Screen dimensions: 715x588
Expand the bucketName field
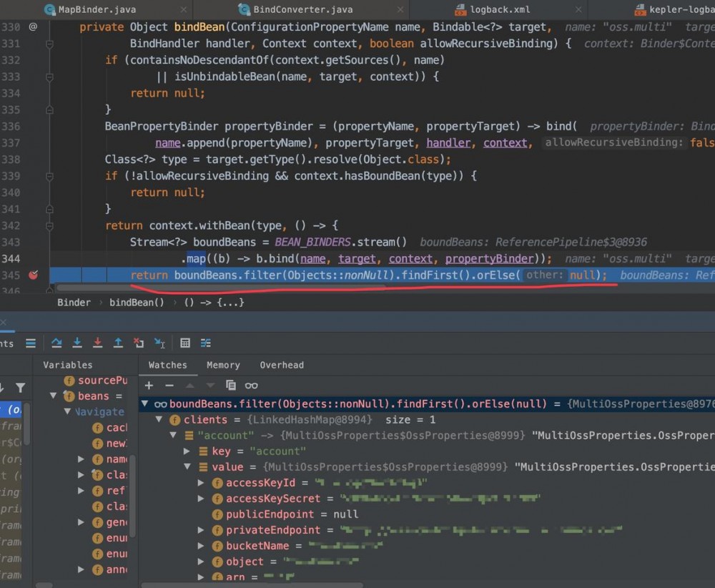tap(201, 546)
